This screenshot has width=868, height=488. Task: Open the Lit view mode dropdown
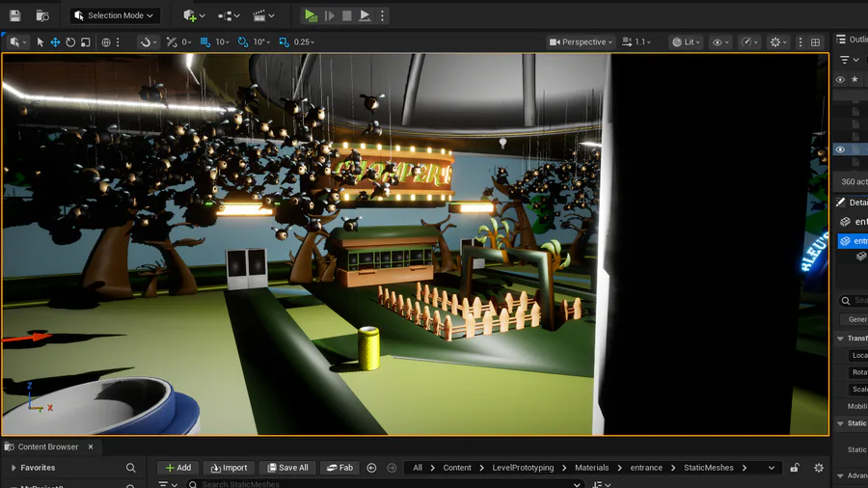pos(686,42)
